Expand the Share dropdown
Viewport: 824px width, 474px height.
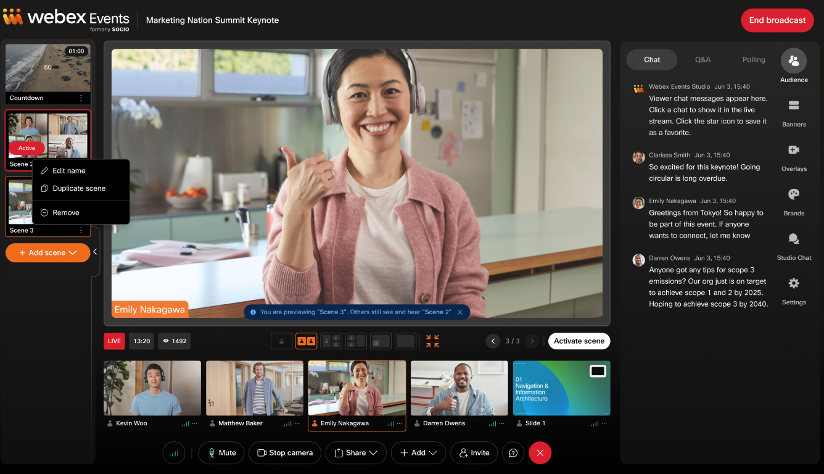[356, 453]
